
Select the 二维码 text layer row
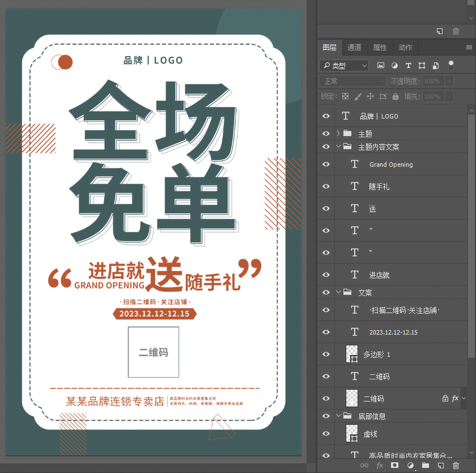tap(392, 377)
